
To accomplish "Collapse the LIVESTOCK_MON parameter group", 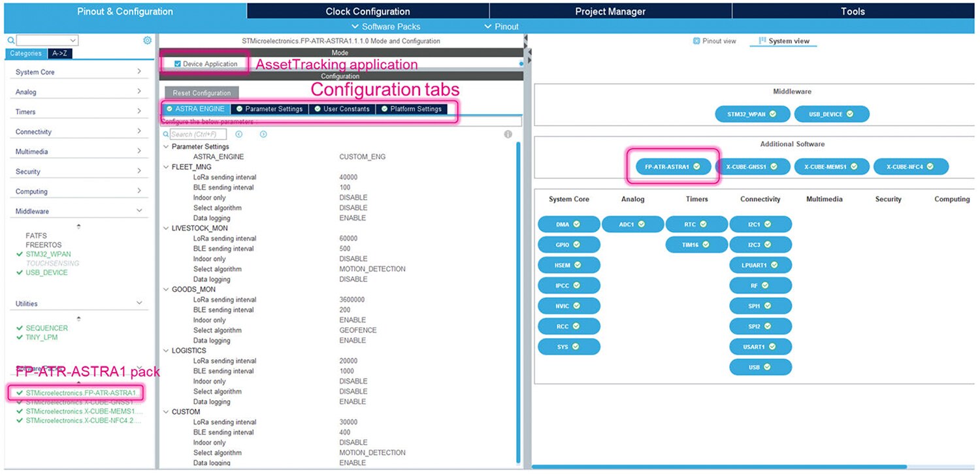I will 166,229.
